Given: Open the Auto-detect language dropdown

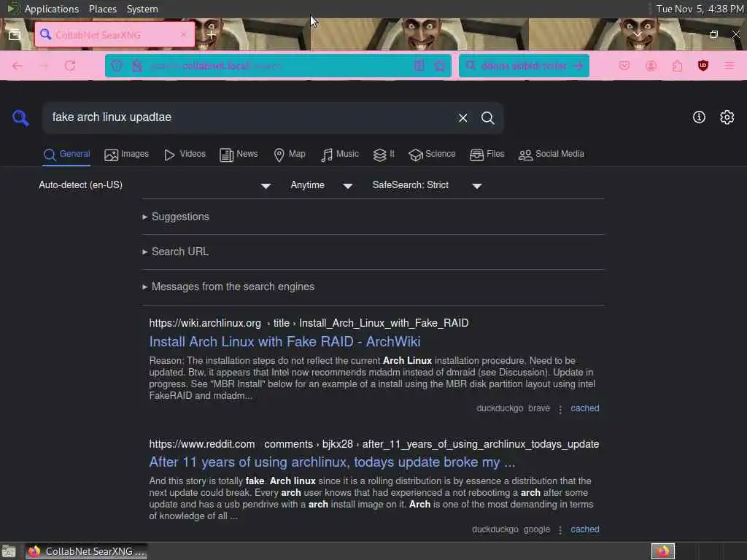Looking at the screenshot, I should 155,185.
